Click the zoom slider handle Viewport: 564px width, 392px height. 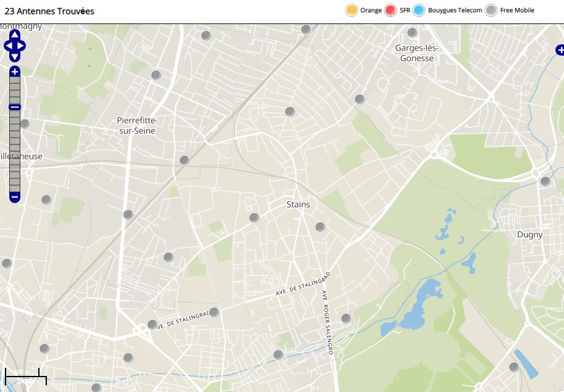coord(15,107)
